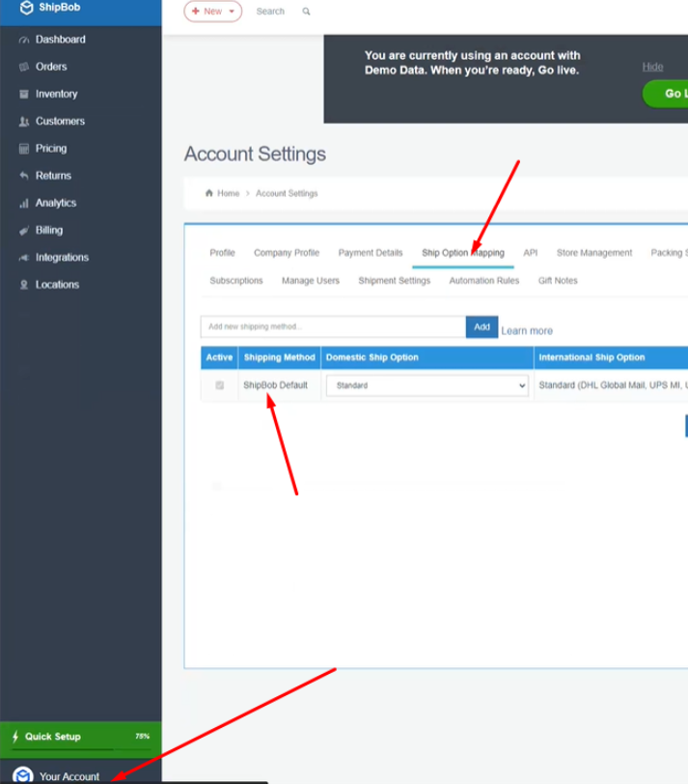Open the Subscriptions tab

[236, 281]
